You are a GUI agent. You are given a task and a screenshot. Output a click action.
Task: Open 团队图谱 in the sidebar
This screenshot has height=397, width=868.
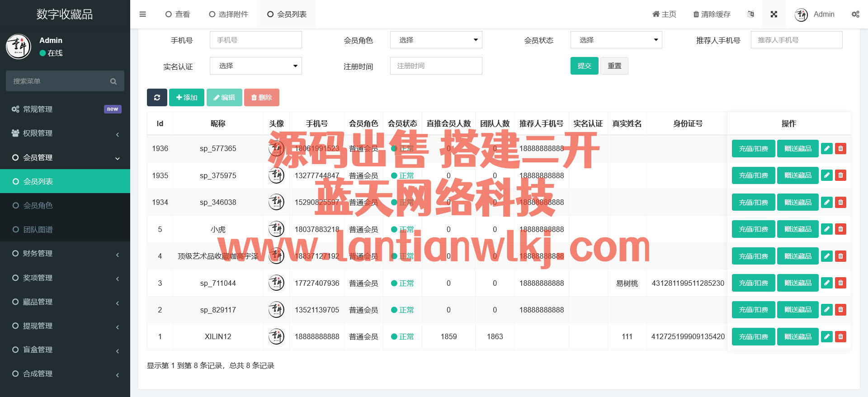(38, 230)
